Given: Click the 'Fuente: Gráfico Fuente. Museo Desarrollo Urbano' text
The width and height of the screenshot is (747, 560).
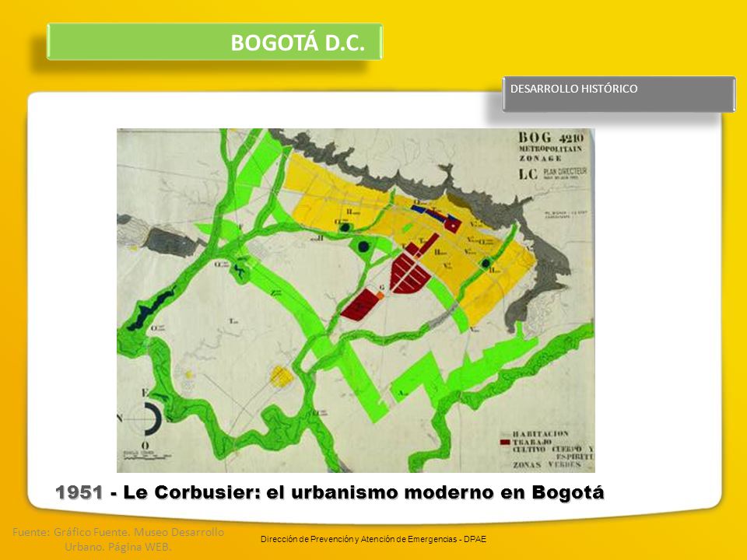Looking at the screenshot, I should point(118,539).
